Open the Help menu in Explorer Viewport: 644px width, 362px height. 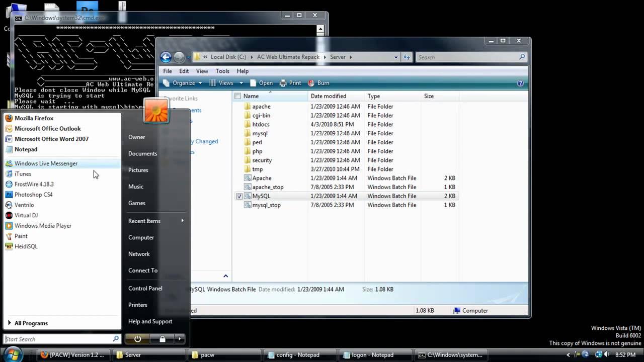click(243, 71)
